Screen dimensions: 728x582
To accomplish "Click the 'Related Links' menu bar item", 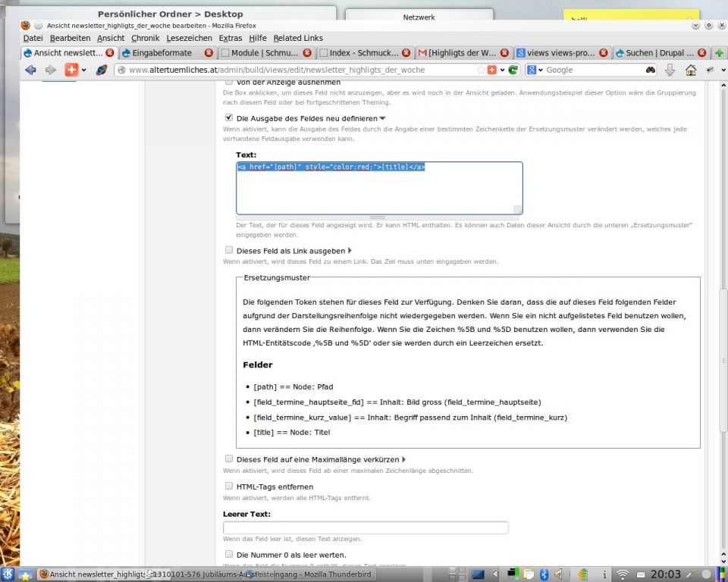I will [298, 38].
